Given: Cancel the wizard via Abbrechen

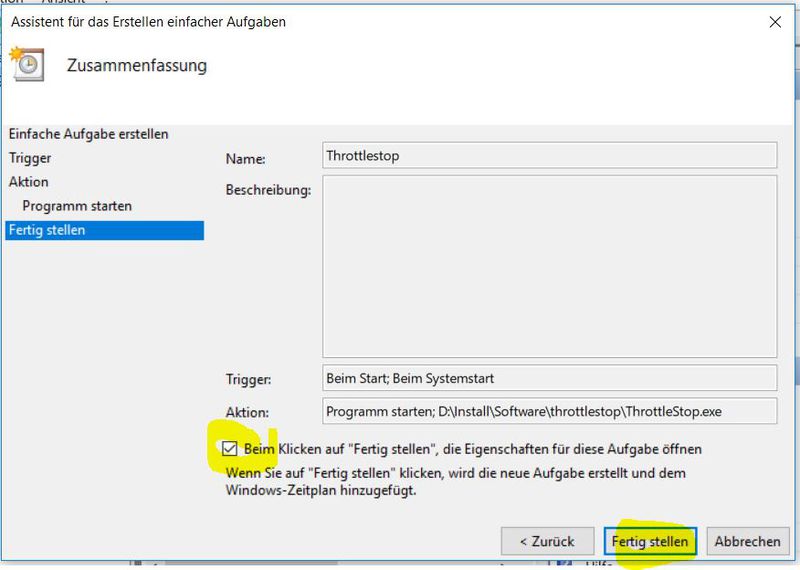Looking at the screenshot, I should [x=747, y=541].
